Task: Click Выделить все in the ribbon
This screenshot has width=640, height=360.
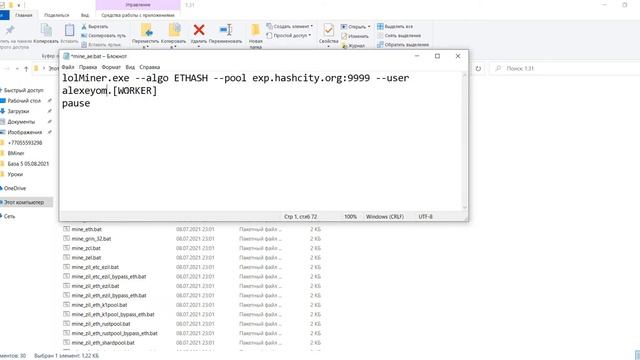Action: 395,27
